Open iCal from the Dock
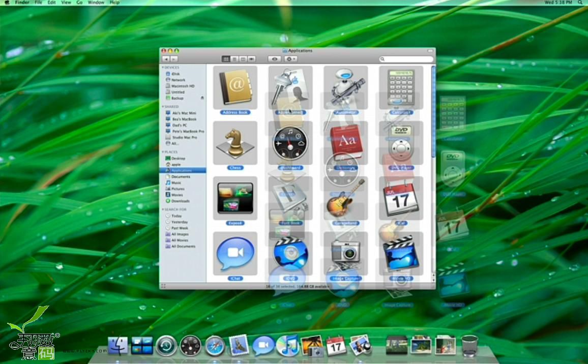The image size is (588, 364). tap(336, 346)
